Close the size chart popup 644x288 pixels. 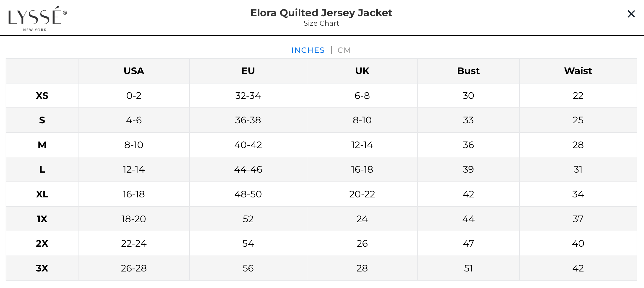click(631, 14)
